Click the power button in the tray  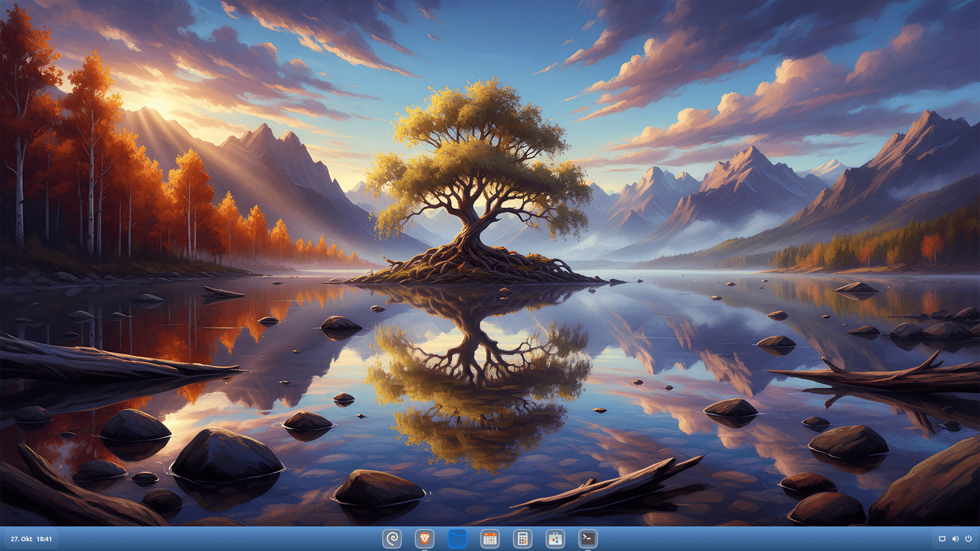[x=968, y=539]
